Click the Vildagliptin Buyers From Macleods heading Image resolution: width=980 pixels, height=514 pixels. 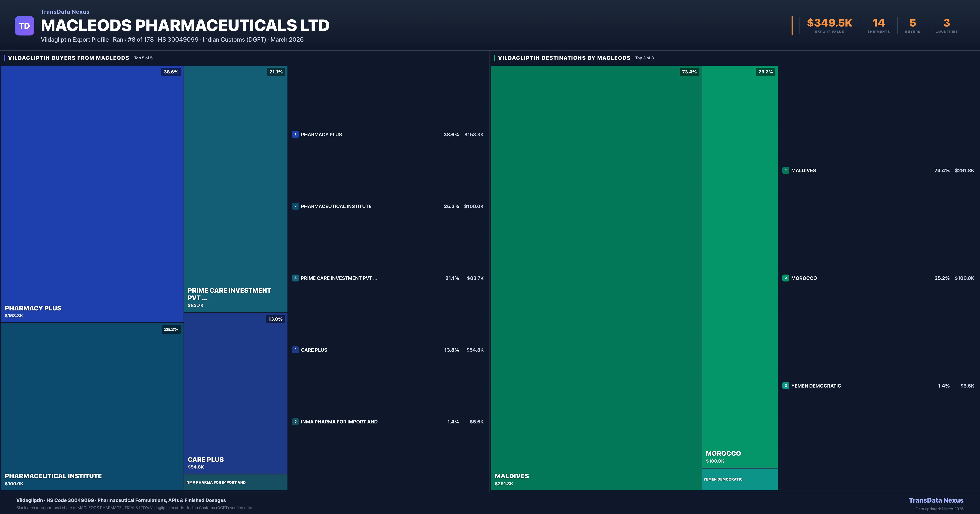(68, 58)
